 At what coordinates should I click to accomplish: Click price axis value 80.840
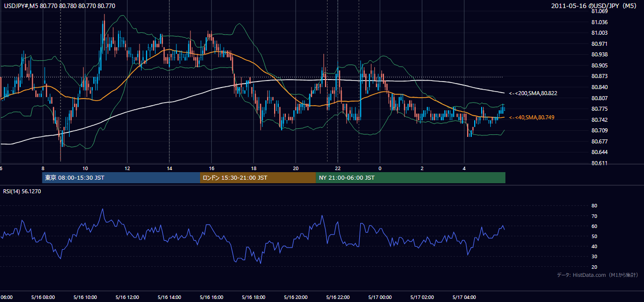pos(600,87)
